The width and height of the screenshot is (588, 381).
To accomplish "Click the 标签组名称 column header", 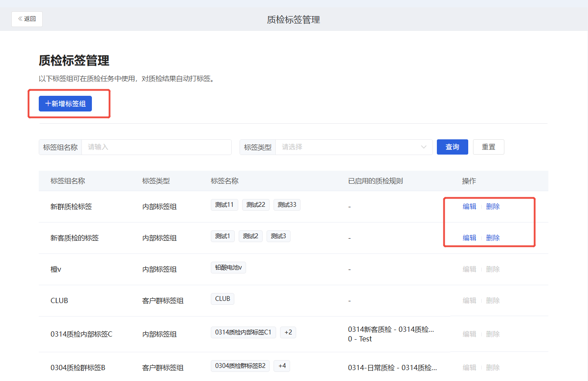I will pyautogui.click(x=68, y=181).
